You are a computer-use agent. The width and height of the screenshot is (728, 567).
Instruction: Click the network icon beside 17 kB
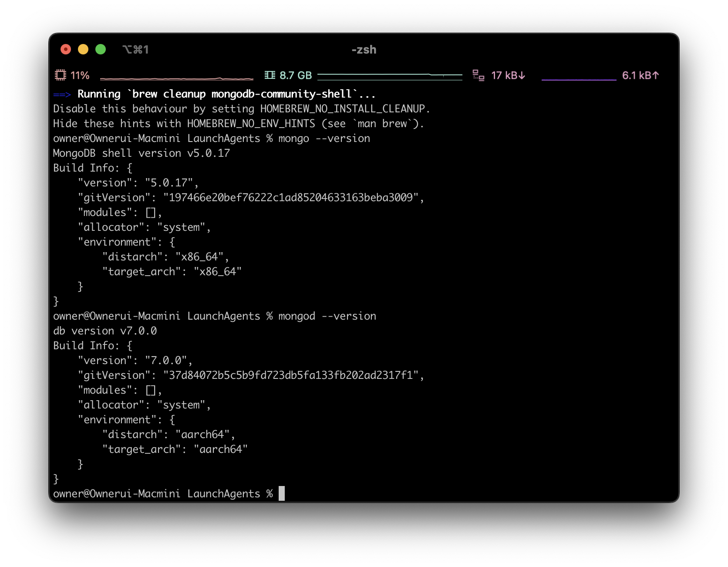coord(479,75)
